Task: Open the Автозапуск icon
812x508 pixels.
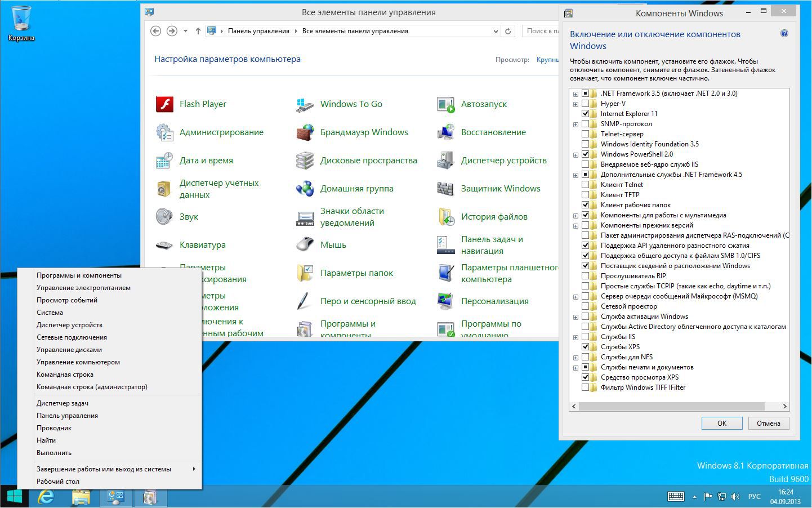Action: 445,104
